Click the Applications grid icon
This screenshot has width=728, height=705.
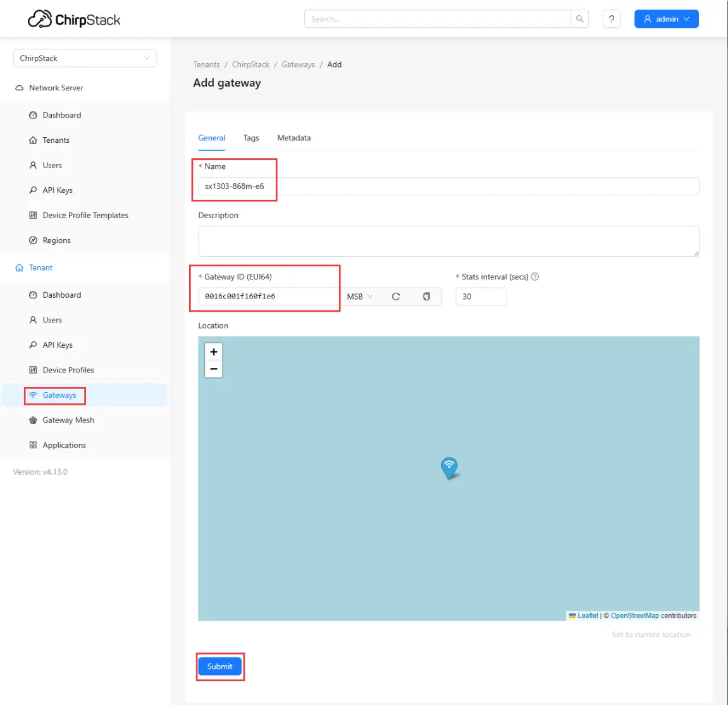(33, 444)
